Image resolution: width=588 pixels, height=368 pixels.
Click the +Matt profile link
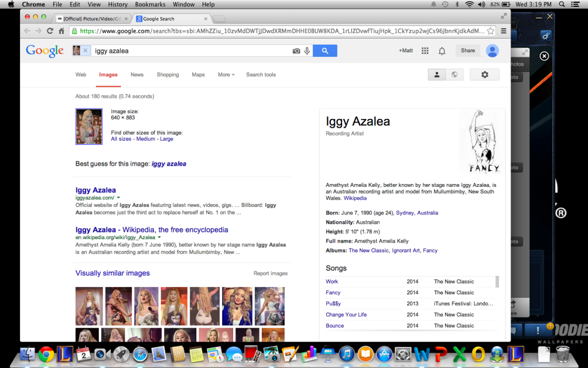pos(406,51)
